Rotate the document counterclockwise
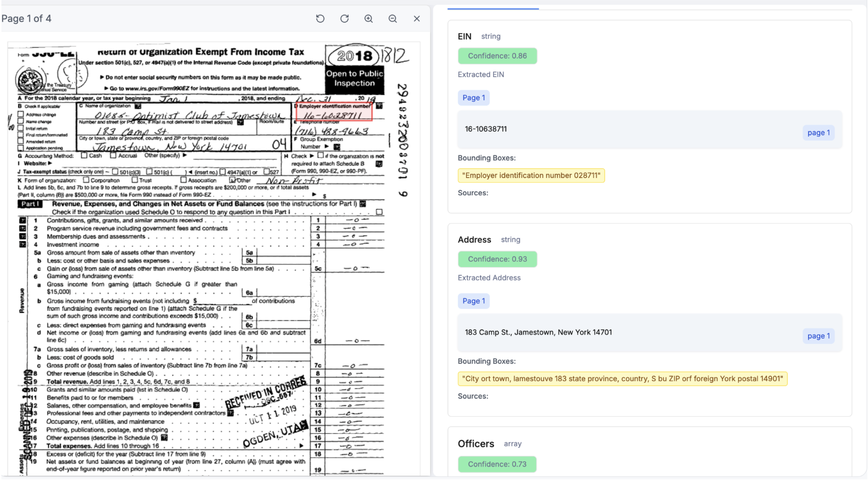Screen dimensions: 868x483 pos(320,18)
